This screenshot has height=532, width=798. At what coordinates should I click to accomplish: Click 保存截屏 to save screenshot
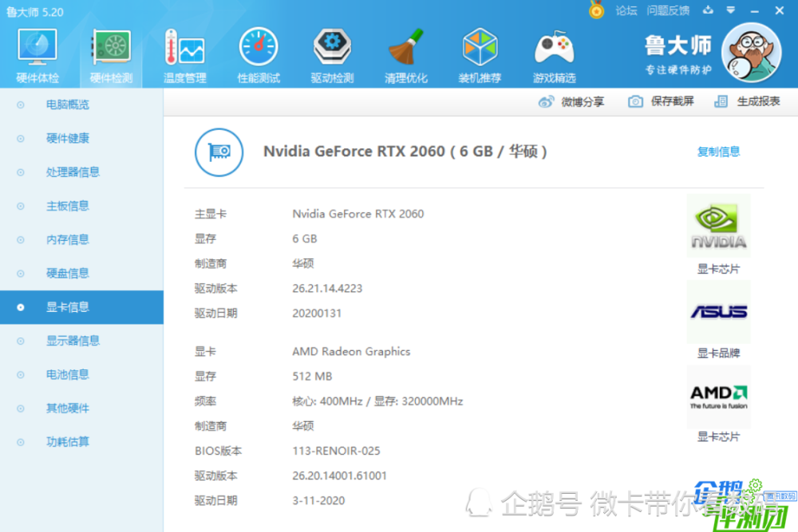click(x=661, y=101)
